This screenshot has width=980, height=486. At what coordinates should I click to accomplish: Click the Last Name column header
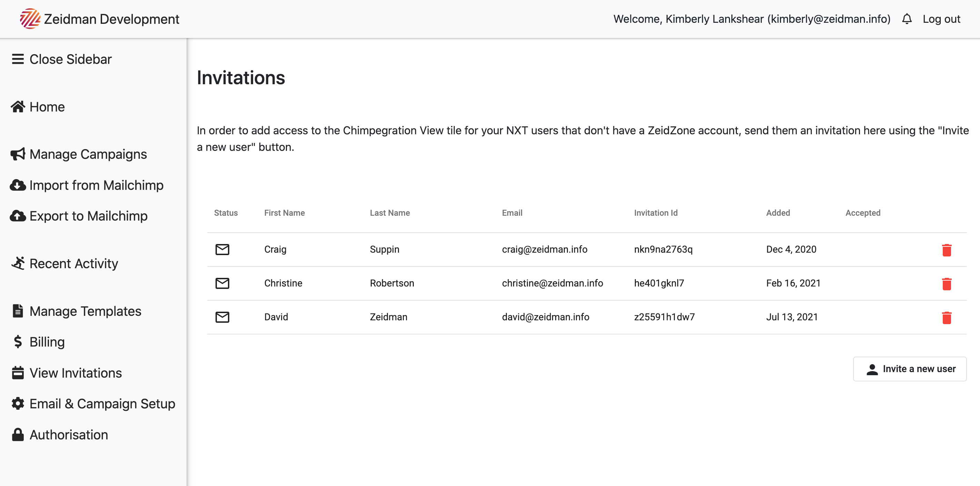coord(390,213)
